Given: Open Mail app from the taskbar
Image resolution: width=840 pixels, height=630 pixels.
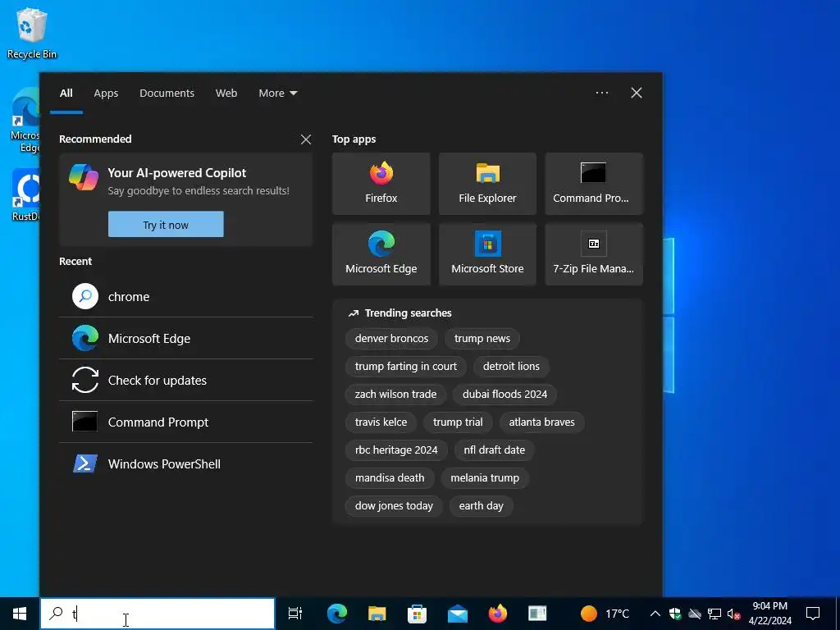Looking at the screenshot, I should 458,614.
